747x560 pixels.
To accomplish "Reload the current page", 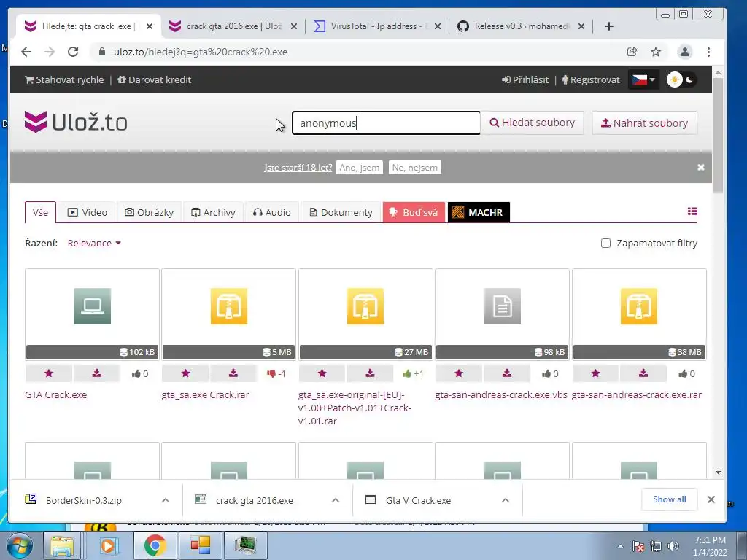I will pyautogui.click(x=73, y=52).
